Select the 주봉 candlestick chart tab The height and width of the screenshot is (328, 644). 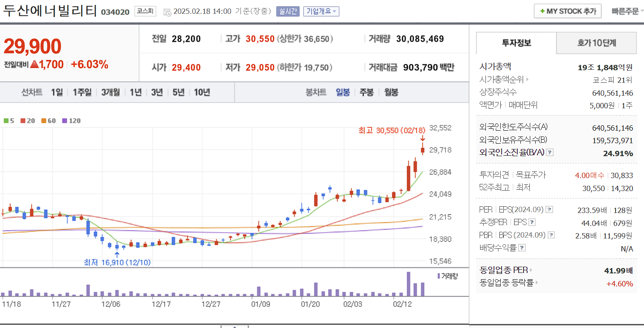366,92
